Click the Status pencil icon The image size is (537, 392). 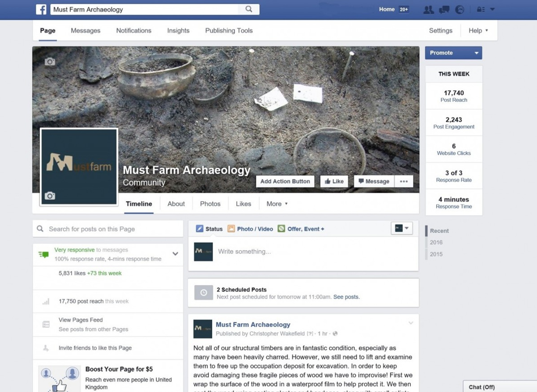tap(200, 229)
